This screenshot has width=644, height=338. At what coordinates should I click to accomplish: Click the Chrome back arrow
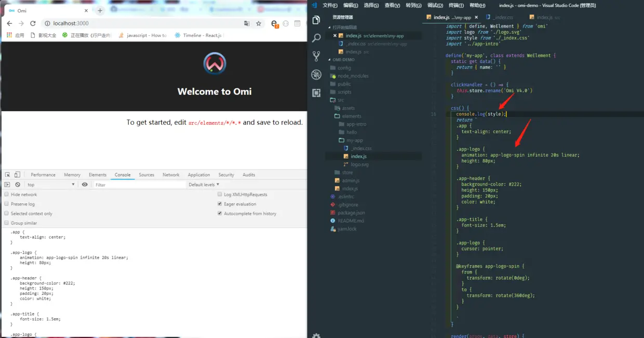point(9,23)
